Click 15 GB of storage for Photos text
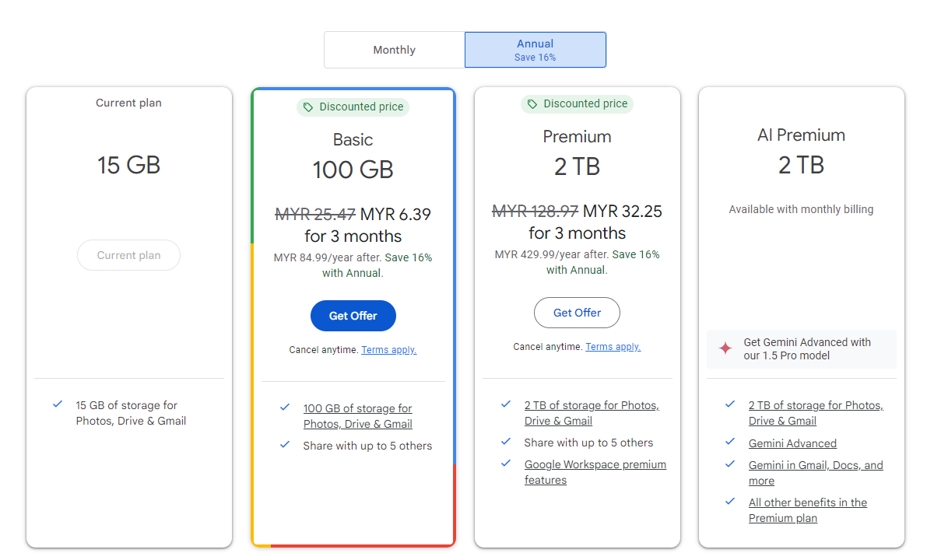Viewport: 934px width, 560px height. pyautogui.click(x=131, y=413)
